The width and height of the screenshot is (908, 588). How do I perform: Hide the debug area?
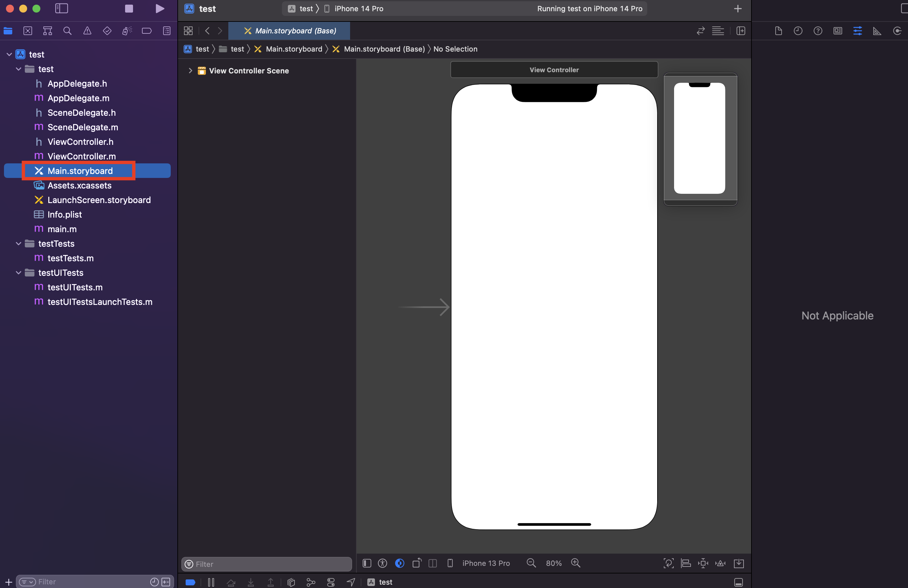(739, 582)
